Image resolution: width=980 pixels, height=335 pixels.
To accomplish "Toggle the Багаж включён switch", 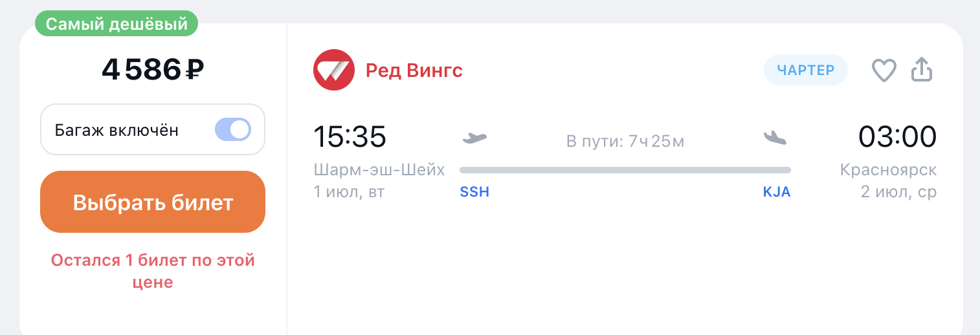I will click(233, 130).
